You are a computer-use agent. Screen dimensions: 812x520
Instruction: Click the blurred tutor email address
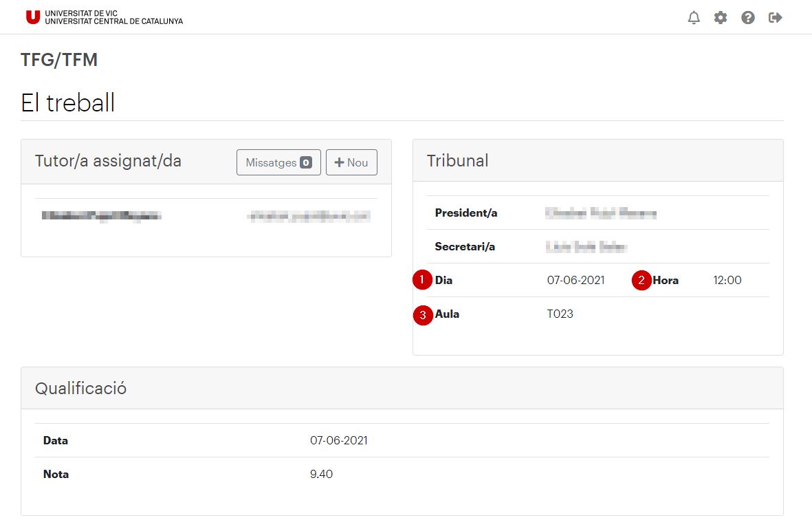[309, 217]
